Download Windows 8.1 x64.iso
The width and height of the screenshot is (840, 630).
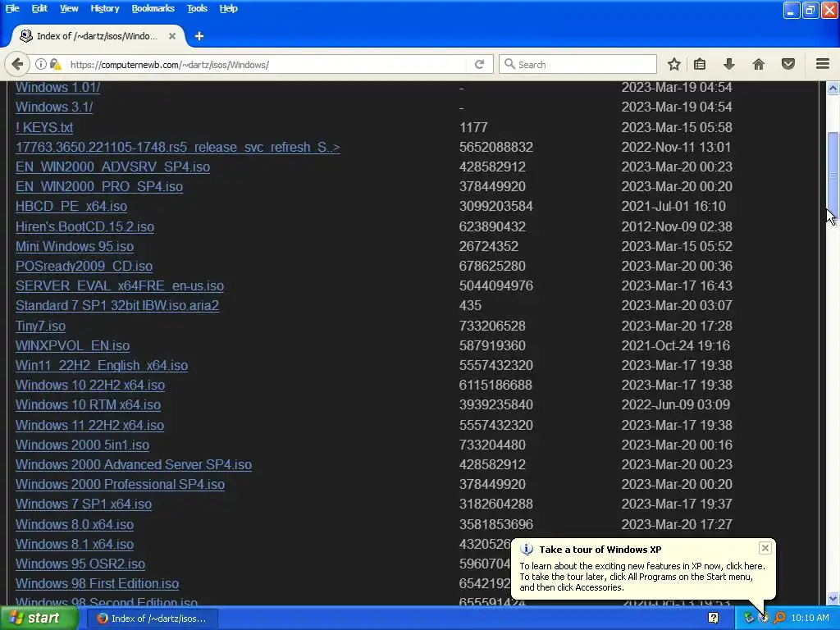click(x=75, y=545)
